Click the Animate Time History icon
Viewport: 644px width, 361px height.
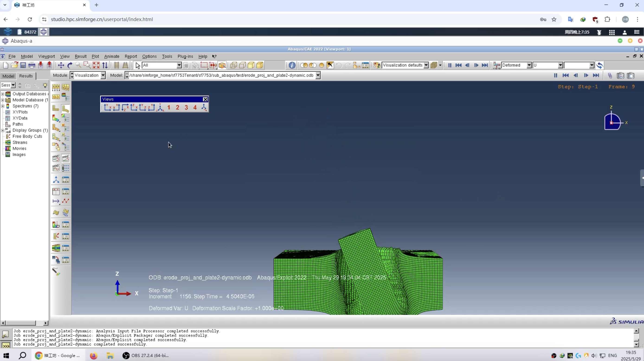point(65,158)
